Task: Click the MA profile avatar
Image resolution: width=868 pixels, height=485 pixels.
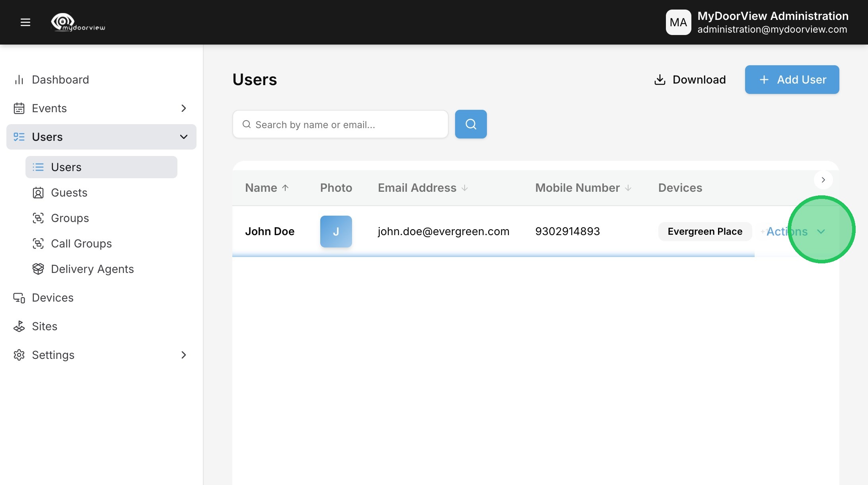Action: click(x=678, y=22)
